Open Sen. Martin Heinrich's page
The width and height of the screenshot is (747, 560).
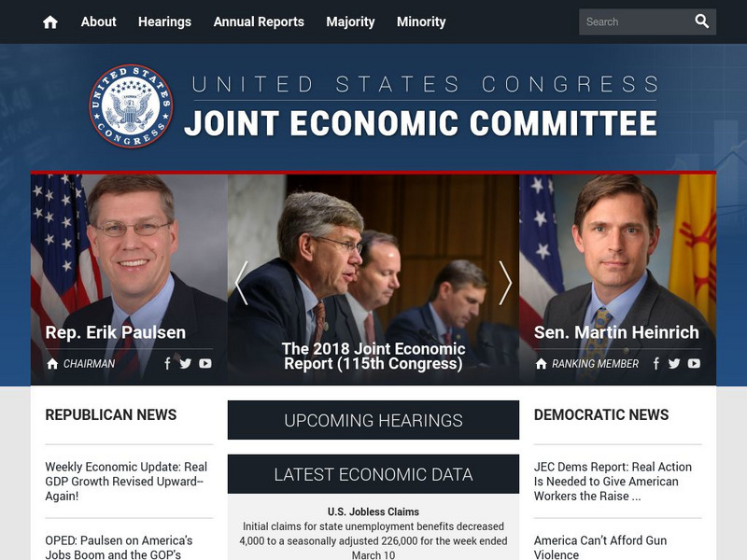(x=616, y=332)
